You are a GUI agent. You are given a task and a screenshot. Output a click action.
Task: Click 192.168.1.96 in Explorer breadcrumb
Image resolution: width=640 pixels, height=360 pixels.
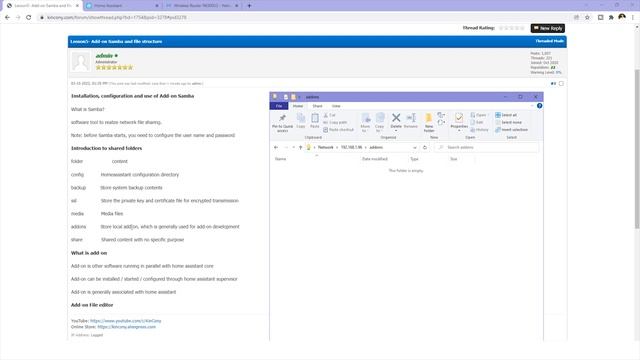(x=351, y=147)
